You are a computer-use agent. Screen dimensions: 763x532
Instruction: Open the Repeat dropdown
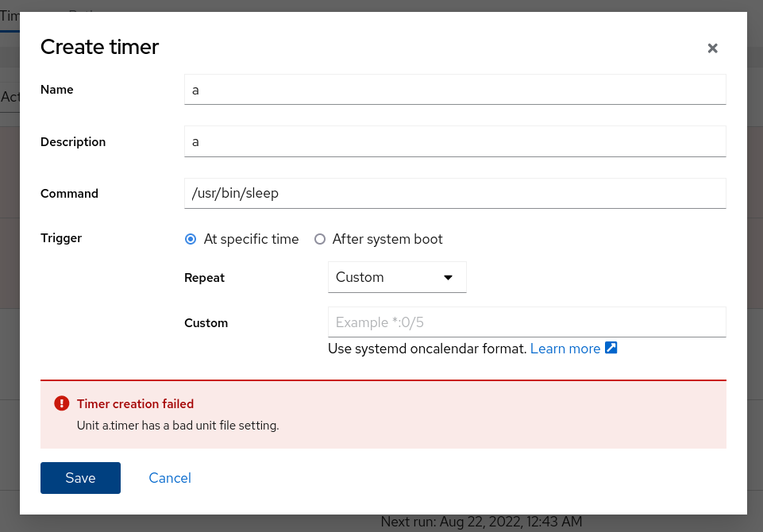point(397,277)
